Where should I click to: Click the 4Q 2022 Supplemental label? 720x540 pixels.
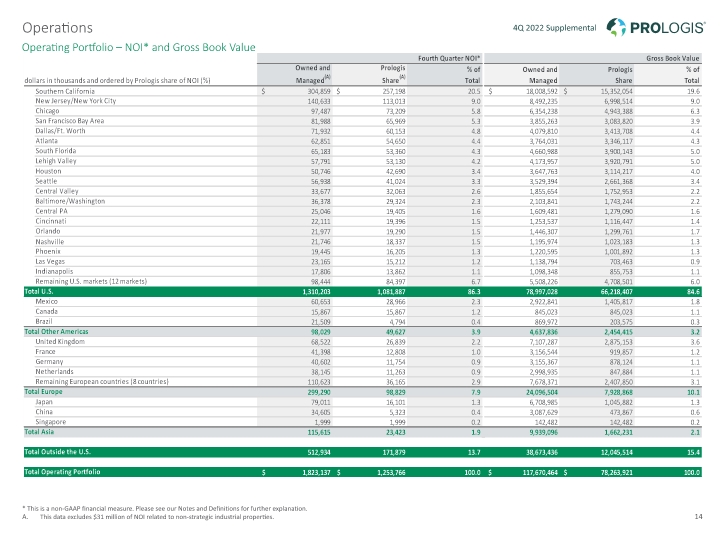tap(555, 27)
